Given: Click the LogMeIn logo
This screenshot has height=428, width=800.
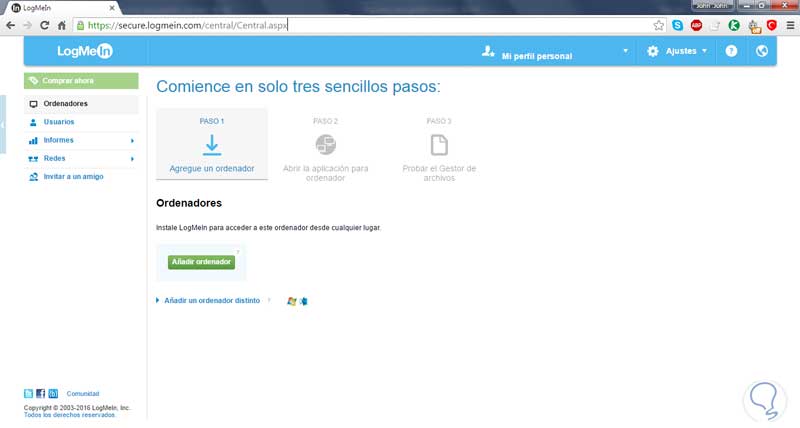Looking at the screenshot, I should point(85,51).
